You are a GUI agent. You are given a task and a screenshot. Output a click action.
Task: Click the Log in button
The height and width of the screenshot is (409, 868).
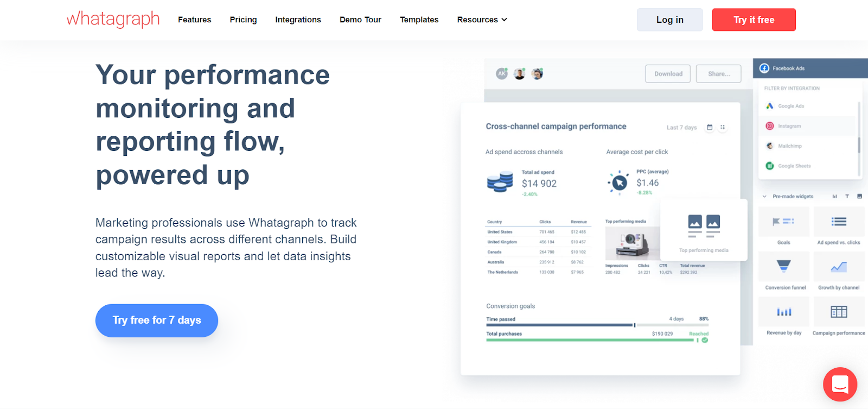point(670,20)
